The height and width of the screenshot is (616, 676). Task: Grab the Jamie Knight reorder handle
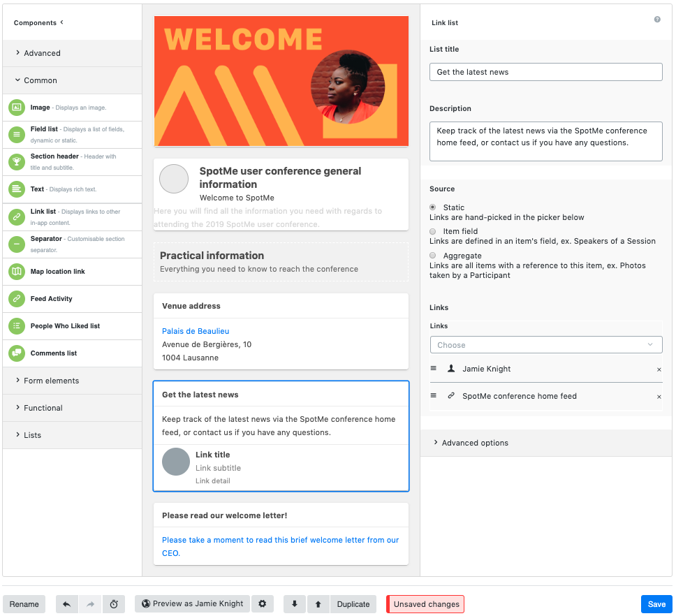[x=433, y=368]
